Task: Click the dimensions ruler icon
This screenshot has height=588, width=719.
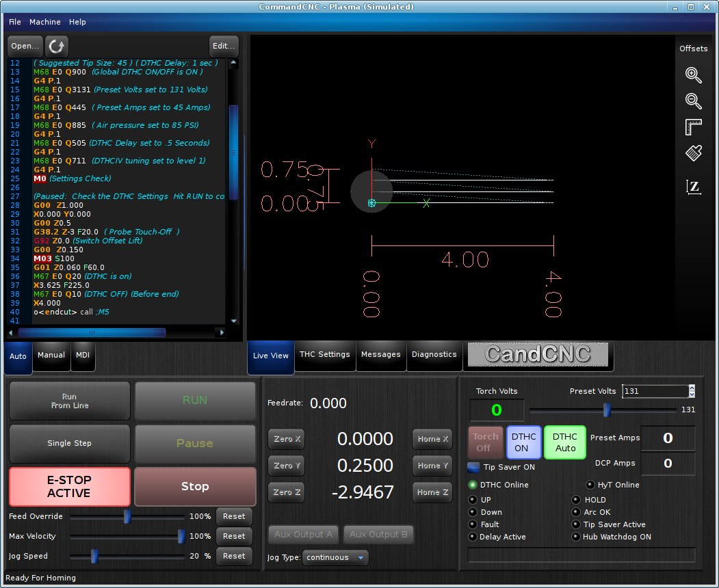Action: 693,127
